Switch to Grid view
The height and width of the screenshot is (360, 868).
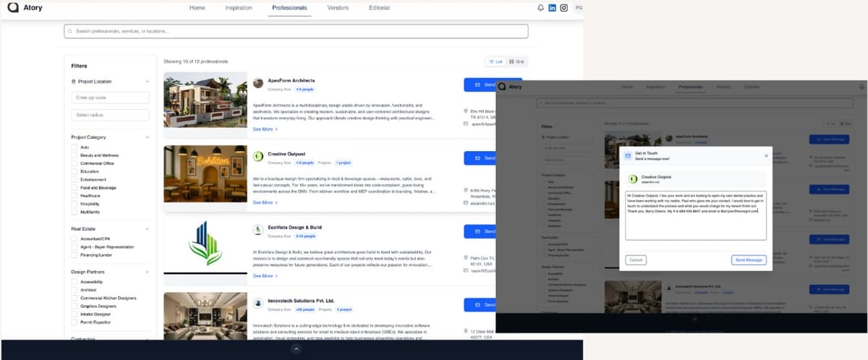[x=516, y=62]
